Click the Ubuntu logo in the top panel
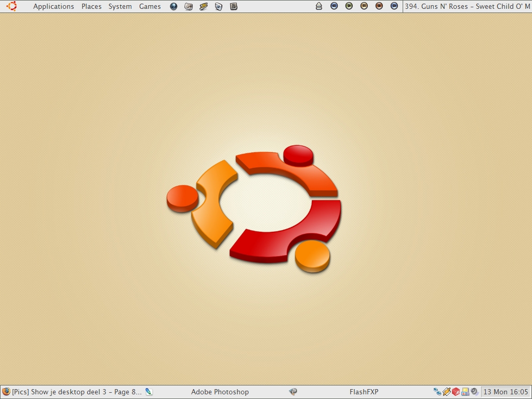The width and height of the screenshot is (532, 399). click(11, 6)
